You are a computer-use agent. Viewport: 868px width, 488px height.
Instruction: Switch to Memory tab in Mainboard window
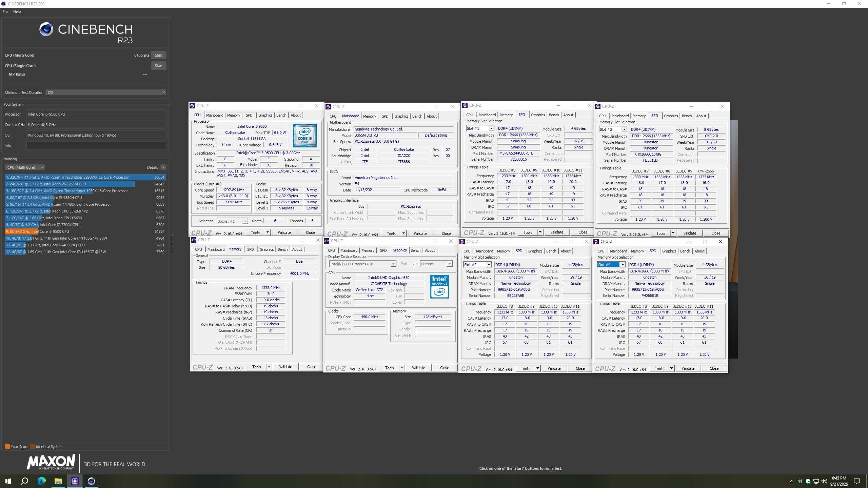pos(370,116)
